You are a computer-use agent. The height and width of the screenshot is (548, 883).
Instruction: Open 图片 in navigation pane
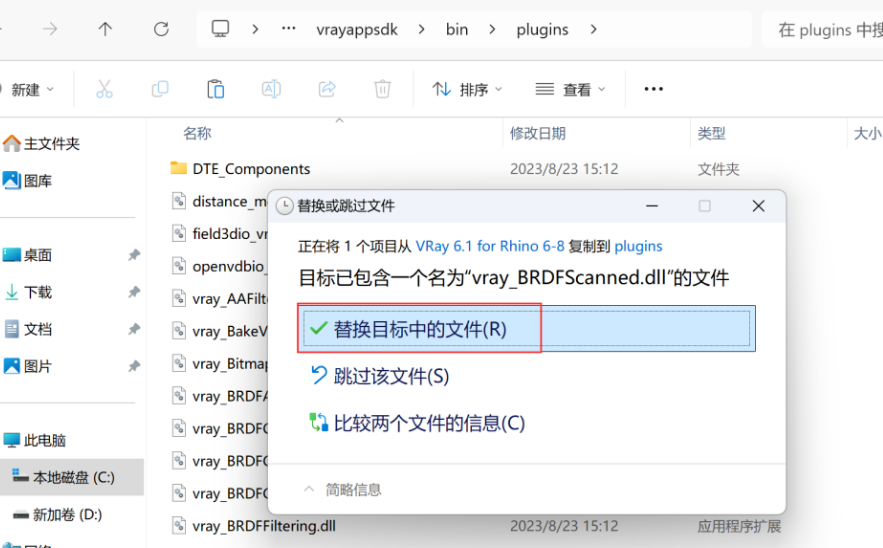click(28, 367)
